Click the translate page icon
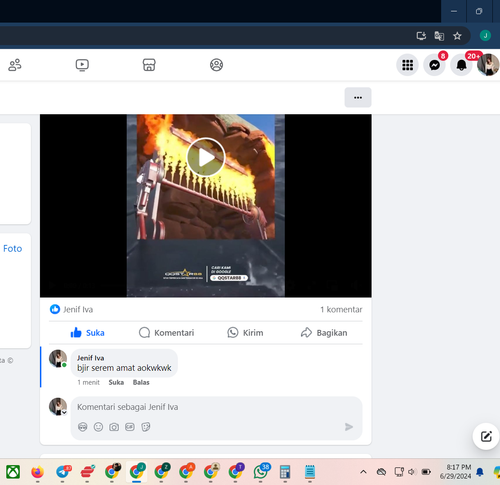The height and width of the screenshot is (485, 500). coord(439,36)
